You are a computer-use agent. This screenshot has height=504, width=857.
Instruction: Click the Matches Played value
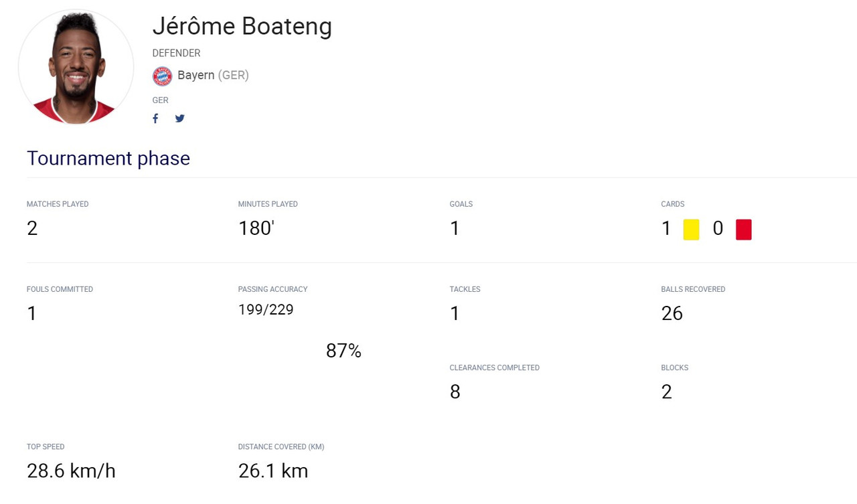32,229
